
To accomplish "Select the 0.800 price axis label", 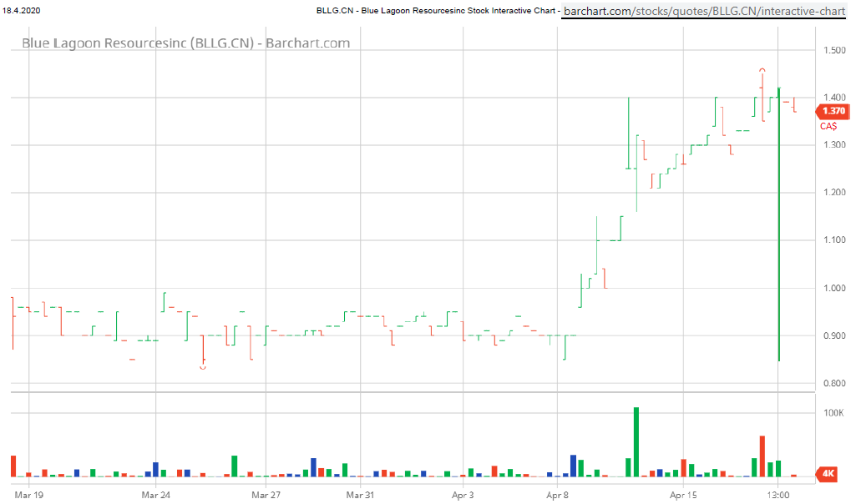I will tap(833, 383).
